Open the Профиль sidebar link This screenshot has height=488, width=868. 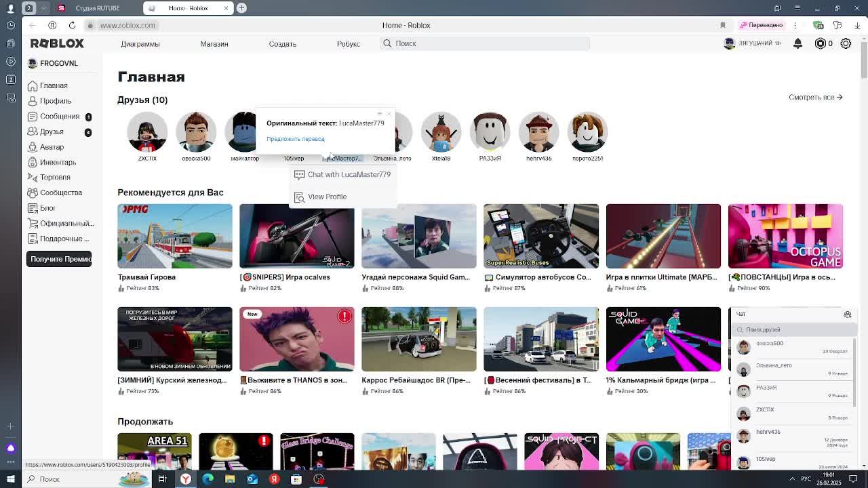[x=49, y=101]
